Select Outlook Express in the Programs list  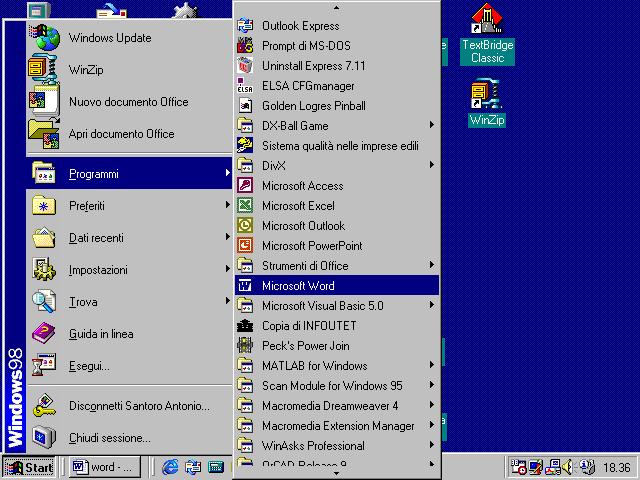pyautogui.click(x=337, y=25)
